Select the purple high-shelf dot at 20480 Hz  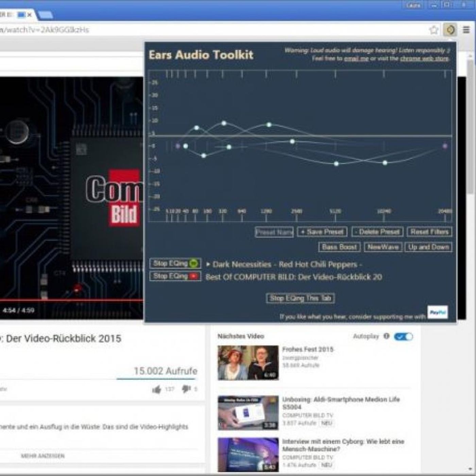click(x=445, y=146)
